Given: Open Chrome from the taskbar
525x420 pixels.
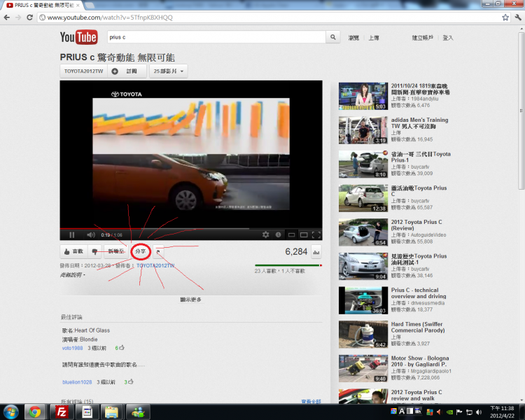Looking at the screenshot, I should 34,412.
